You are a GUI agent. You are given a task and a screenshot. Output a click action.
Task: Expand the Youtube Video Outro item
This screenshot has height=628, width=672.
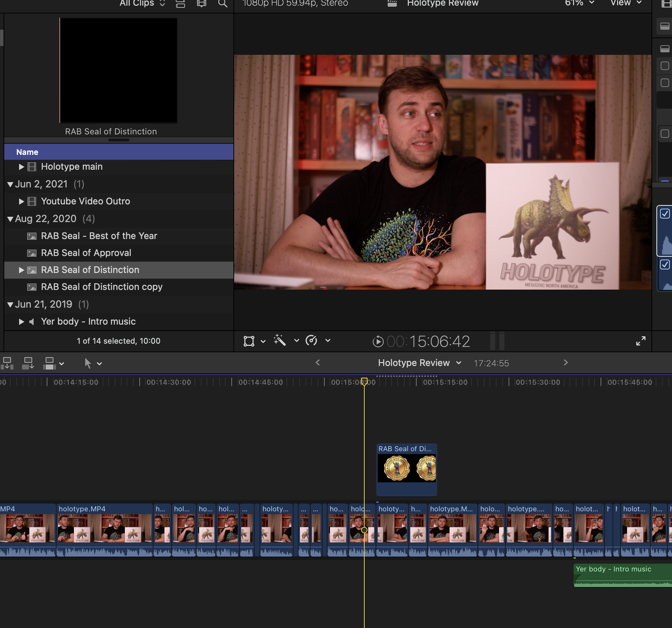[21, 202]
